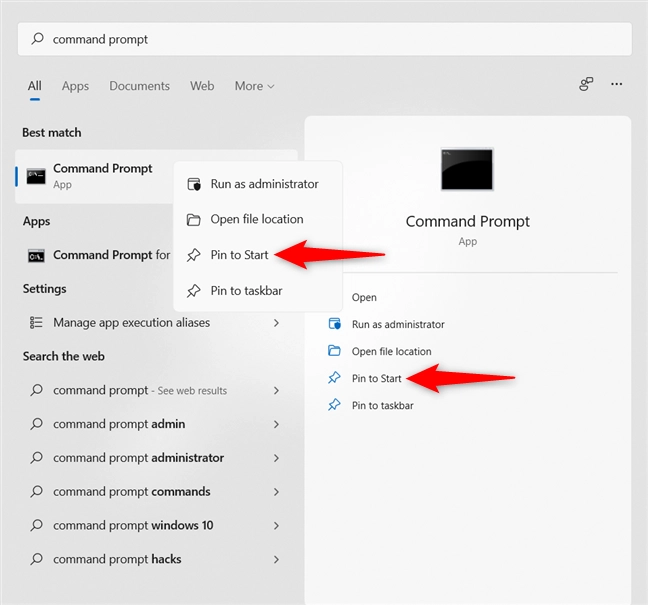Click search icon beside 'command prompt admin'
The image size is (648, 605).
click(36, 424)
